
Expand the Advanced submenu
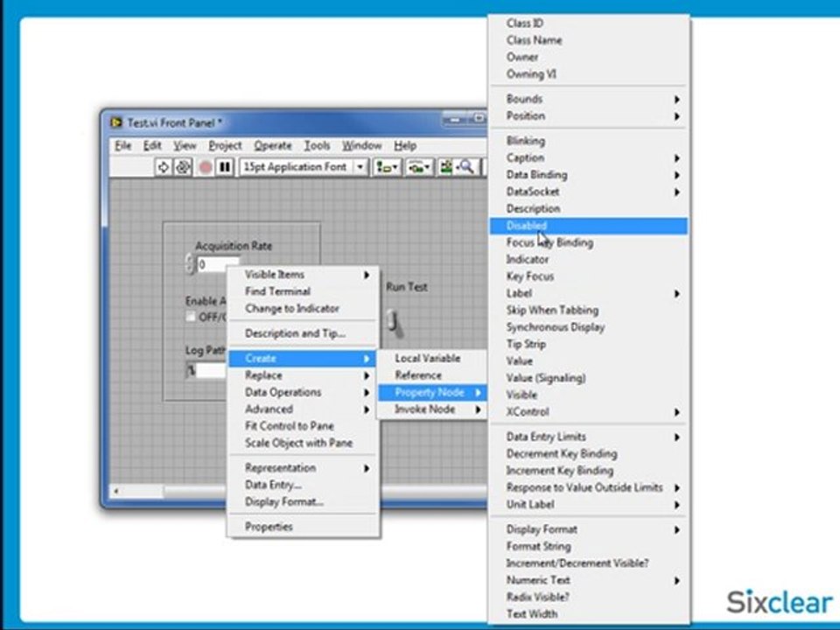pyautogui.click(x=304, y=409)
